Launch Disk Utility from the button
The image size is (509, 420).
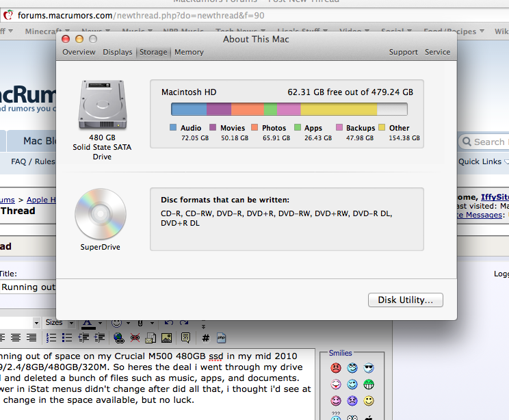[x=406, y=300]
